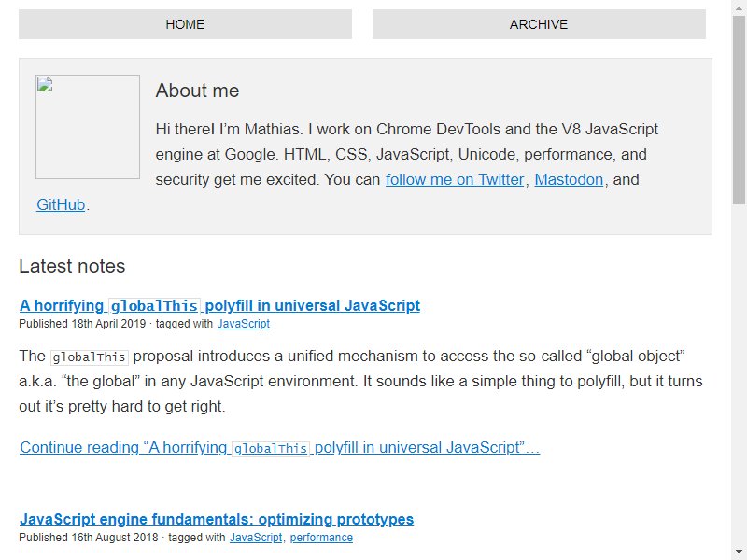Click the scrollbar down arrow
The height and width of the screenshot is (560, 747).
(739, 553)
